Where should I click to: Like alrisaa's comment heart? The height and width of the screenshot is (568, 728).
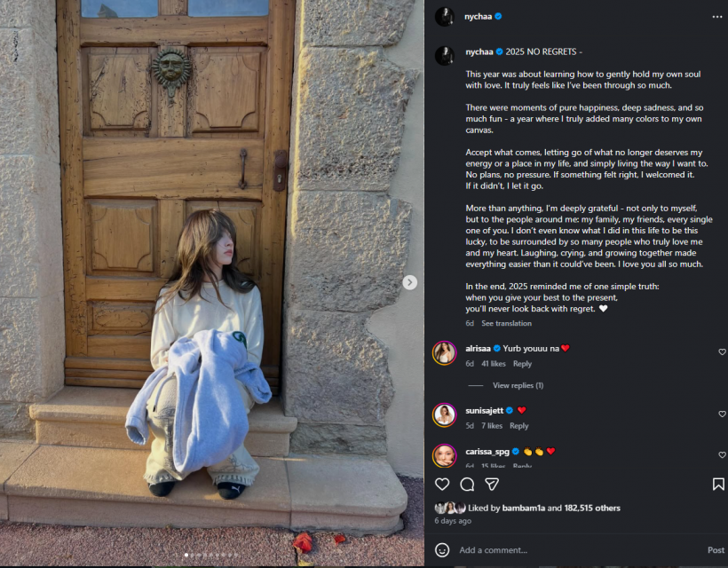pyautogui.click(x=722, y=352)
